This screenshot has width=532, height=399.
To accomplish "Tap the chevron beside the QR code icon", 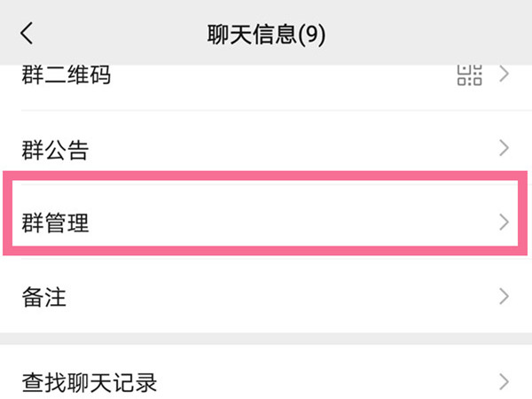I will (x=505, y=74).
